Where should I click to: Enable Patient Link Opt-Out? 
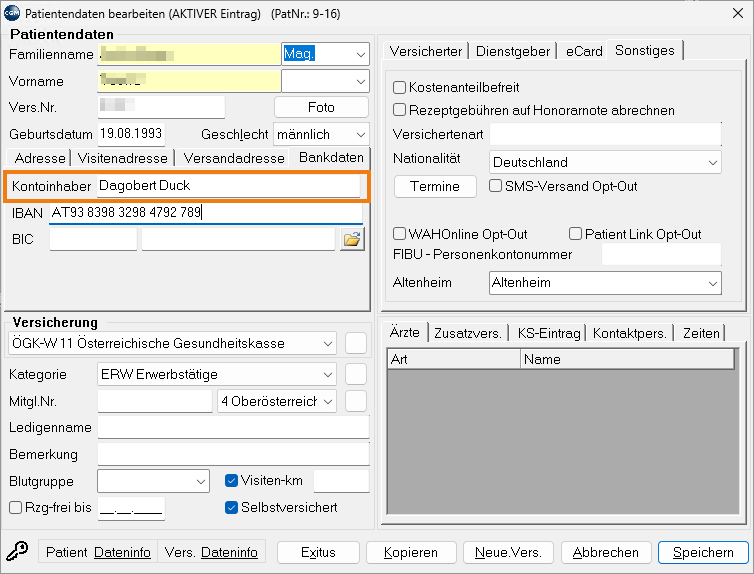click(575, 234)
